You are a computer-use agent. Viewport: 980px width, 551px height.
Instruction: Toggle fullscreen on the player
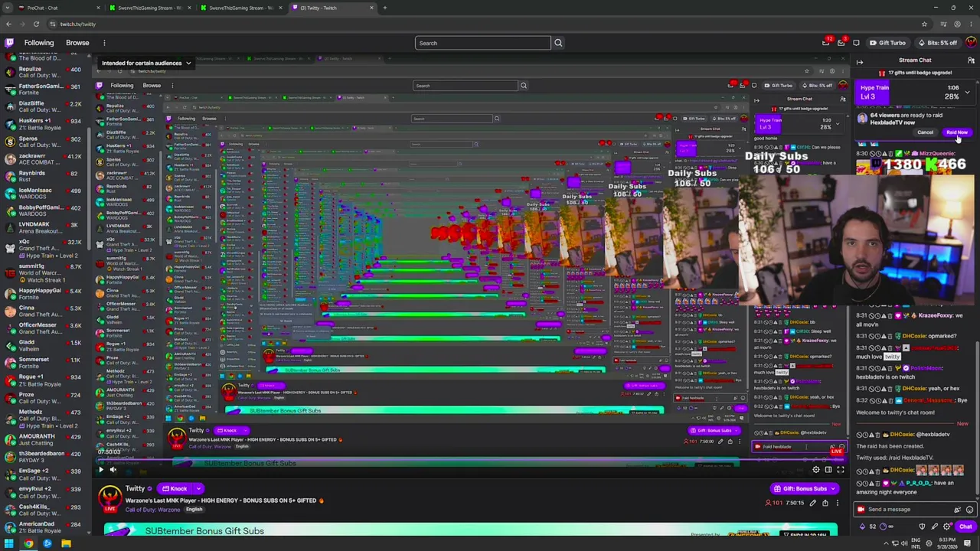click(x=841, y=470)
